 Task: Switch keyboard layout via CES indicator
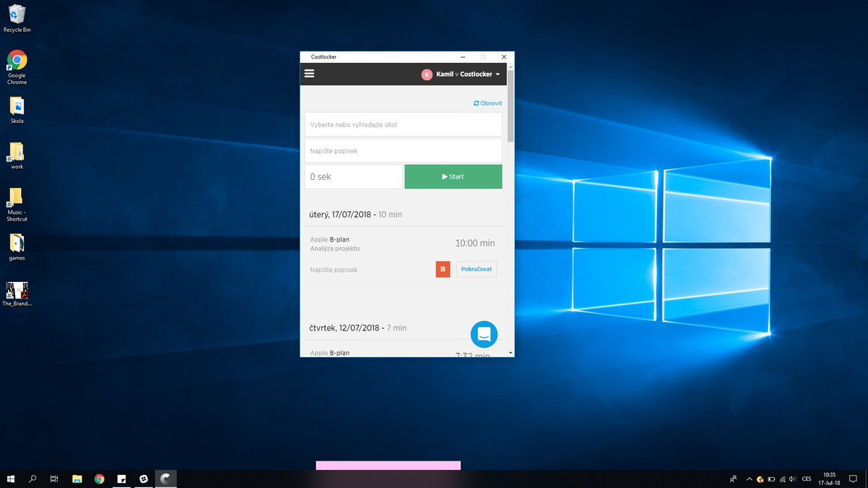[806, 479]
